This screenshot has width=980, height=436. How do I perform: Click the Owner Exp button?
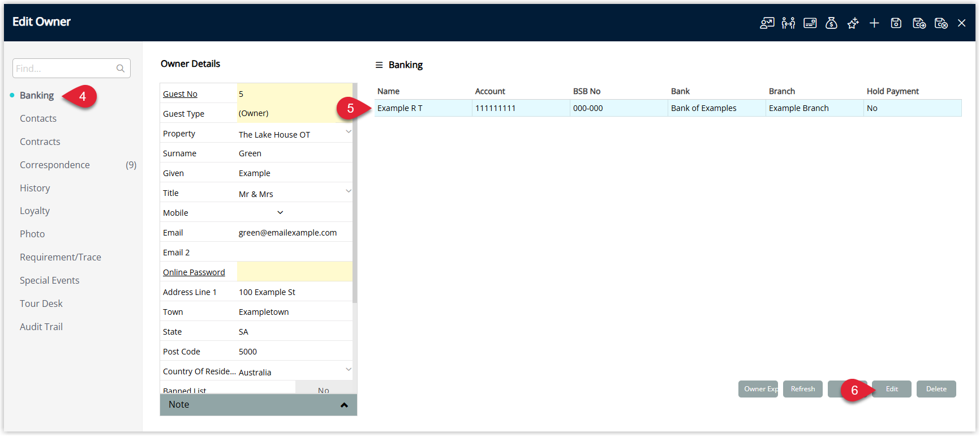758,389
